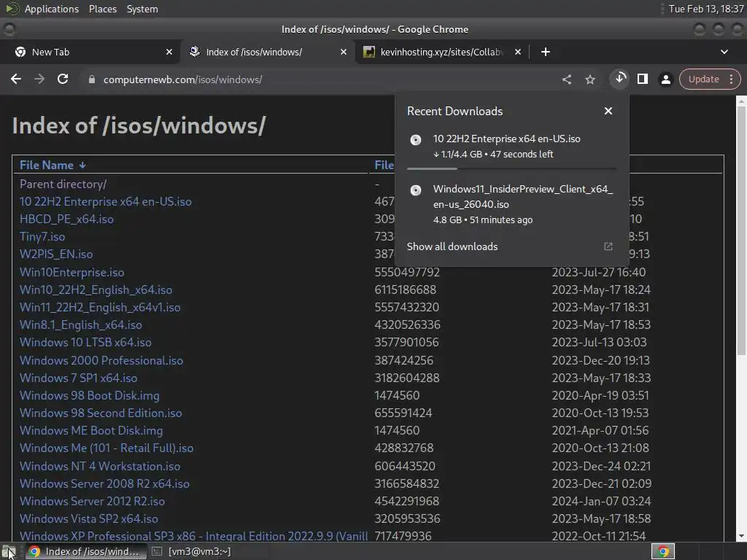Click the forward navigation arrow
This screenshot has width=747, height=560.
(39, 79)
